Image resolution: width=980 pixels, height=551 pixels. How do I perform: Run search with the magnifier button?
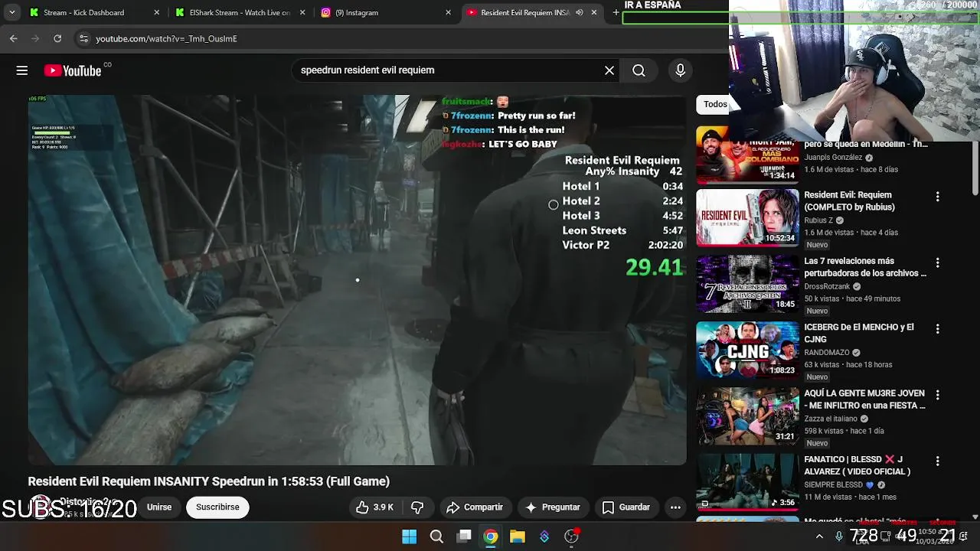click(x=639, y=70)
